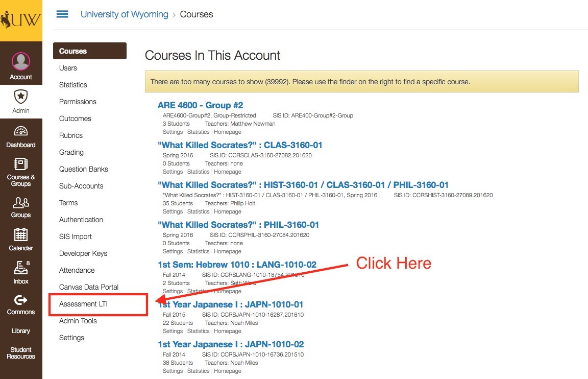Image resolution: width=588 pixels, height=379 pixels.
Task: Open Admin Tools in the account menu
Action: [x=78, y=321]
